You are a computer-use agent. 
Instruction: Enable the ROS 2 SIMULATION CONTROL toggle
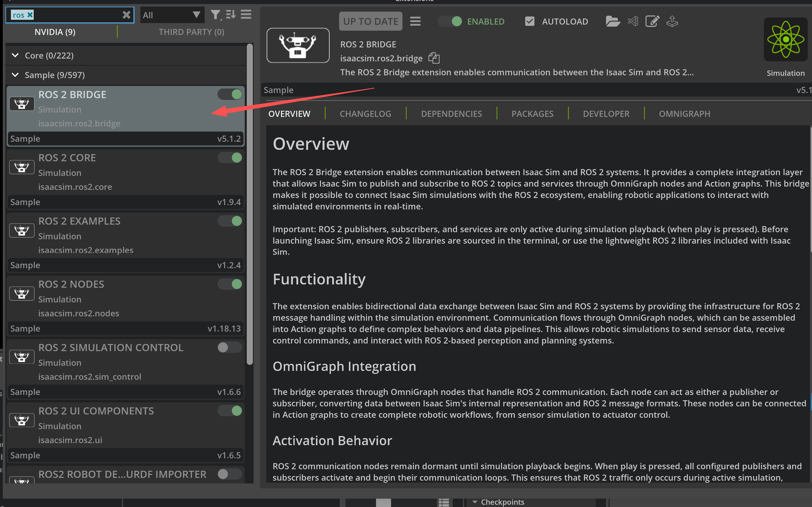pyautogui.click(x=230, y=347)
